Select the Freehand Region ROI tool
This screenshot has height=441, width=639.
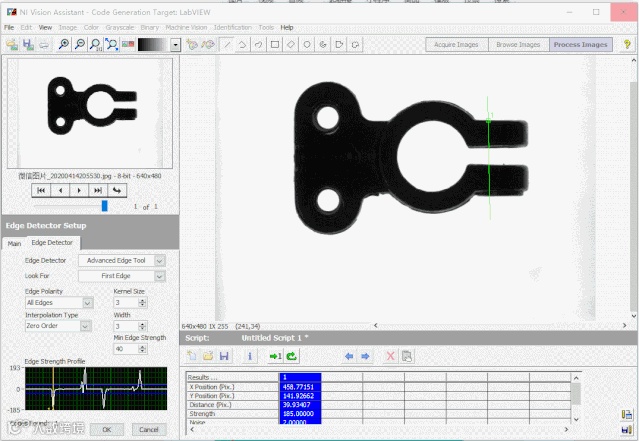tap(355, 44)
